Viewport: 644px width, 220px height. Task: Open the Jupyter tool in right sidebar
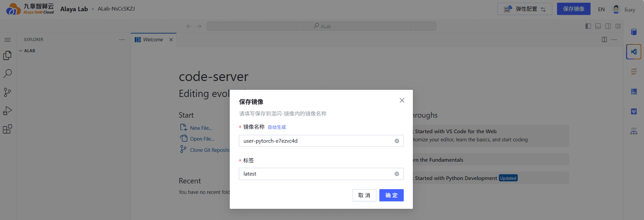coord(634,72)
